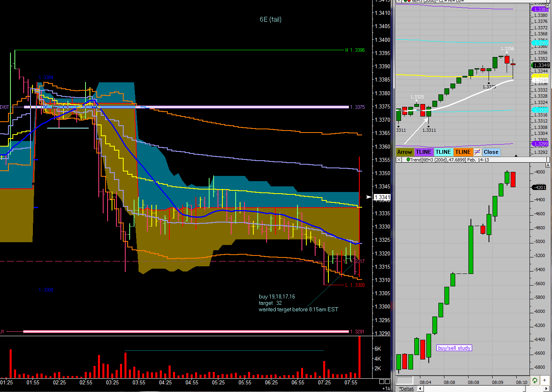The height and width of the screenshot is (392, 552).
Task: Click the 1.3291 pink line label
Action: tap(357, 332)
